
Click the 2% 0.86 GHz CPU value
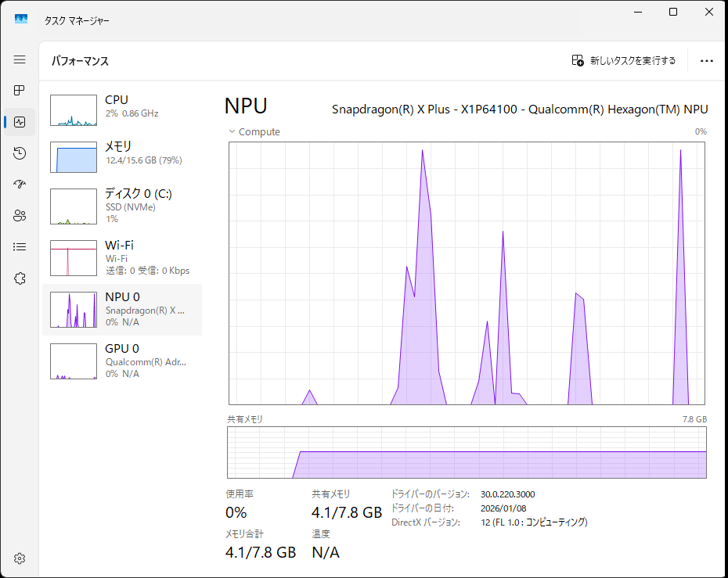132,113
